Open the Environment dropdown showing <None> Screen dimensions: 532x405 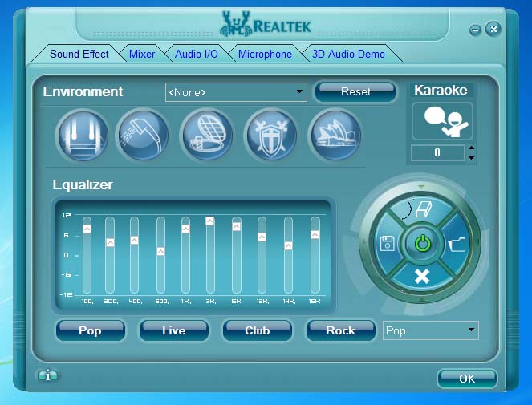(x=236, y=92)
